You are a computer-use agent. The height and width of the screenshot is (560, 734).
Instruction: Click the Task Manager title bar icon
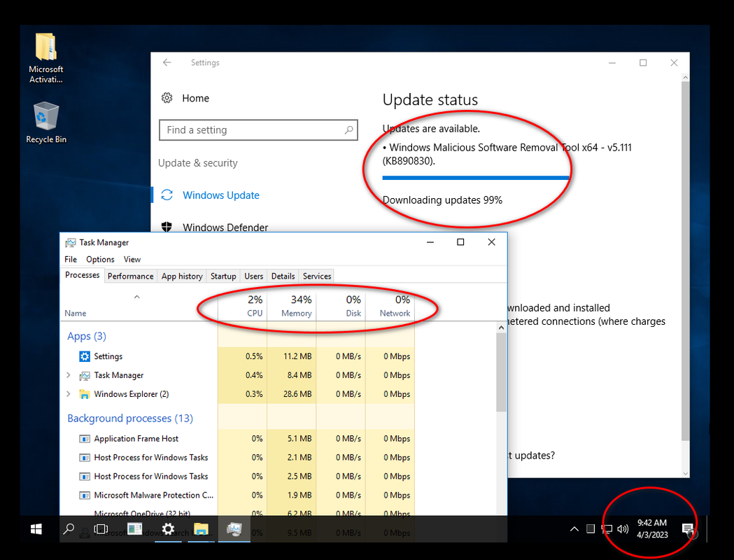tap(70, 242)
